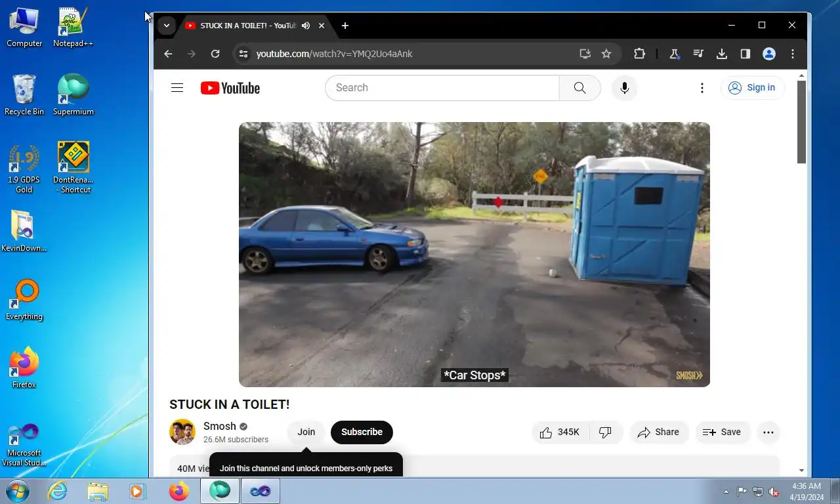Bookmark this page with star icon
This screenshot has height=504, width=840.
coord(606,54)
